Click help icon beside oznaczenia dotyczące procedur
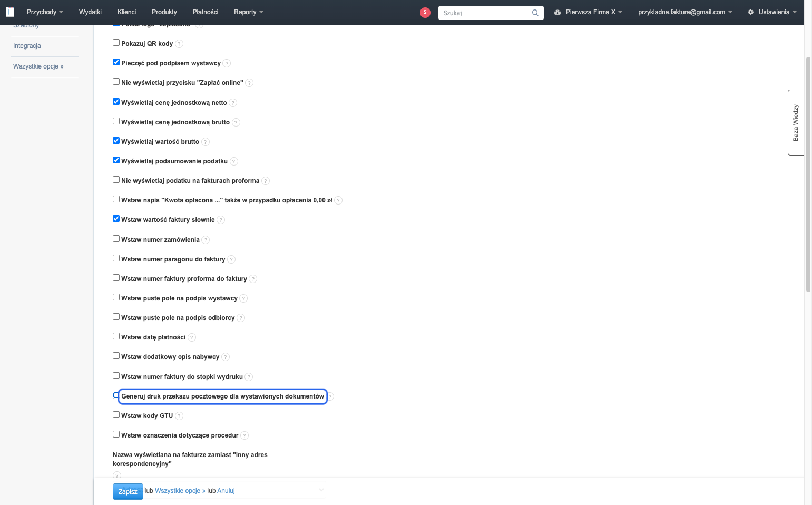 click(x=244, y=435)
